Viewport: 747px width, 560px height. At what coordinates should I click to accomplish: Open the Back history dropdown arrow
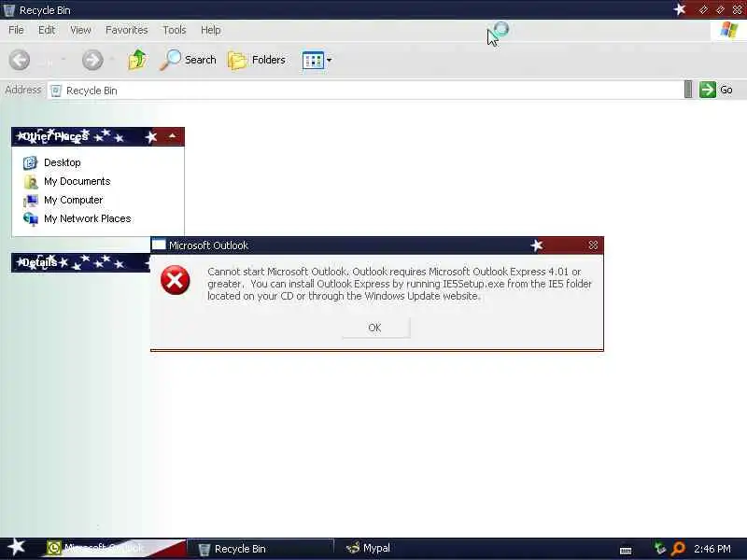pyautogui.click(x=63, y=60)
